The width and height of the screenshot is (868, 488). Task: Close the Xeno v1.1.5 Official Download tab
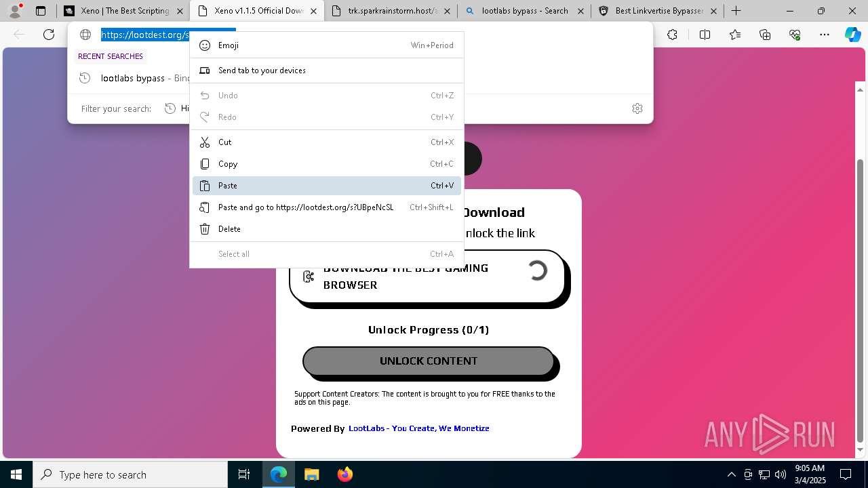[x=313, y=11]
